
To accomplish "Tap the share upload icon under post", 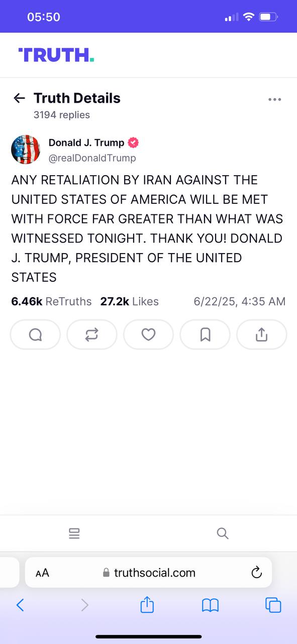I will tap(261, 335).
